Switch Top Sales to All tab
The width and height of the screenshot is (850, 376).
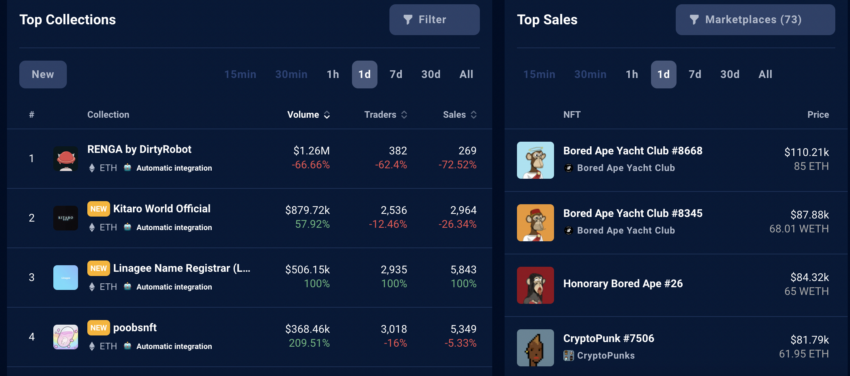point(765,74)
